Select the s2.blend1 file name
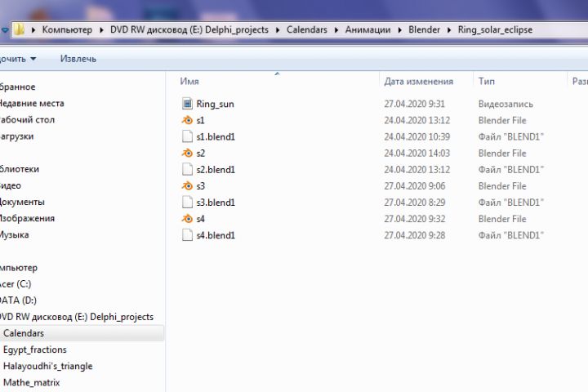 [216, 170]
